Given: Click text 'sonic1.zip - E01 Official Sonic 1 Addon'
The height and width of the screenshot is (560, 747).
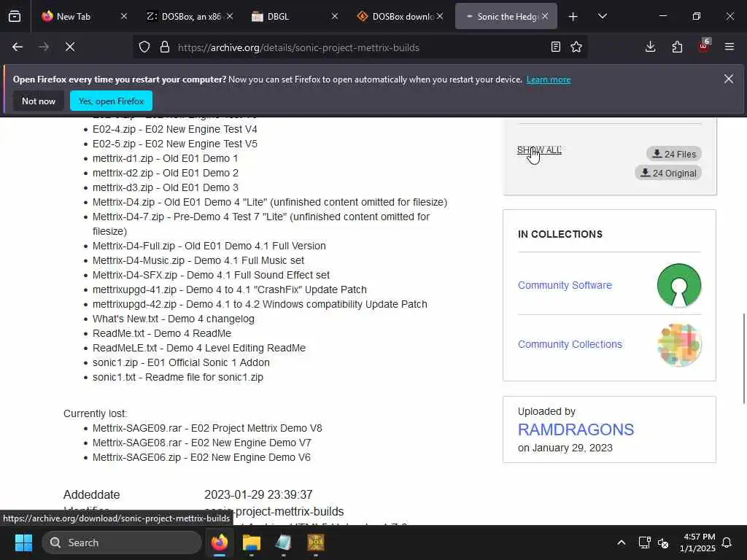Looking at the screenshot, I should click(181, 363).
